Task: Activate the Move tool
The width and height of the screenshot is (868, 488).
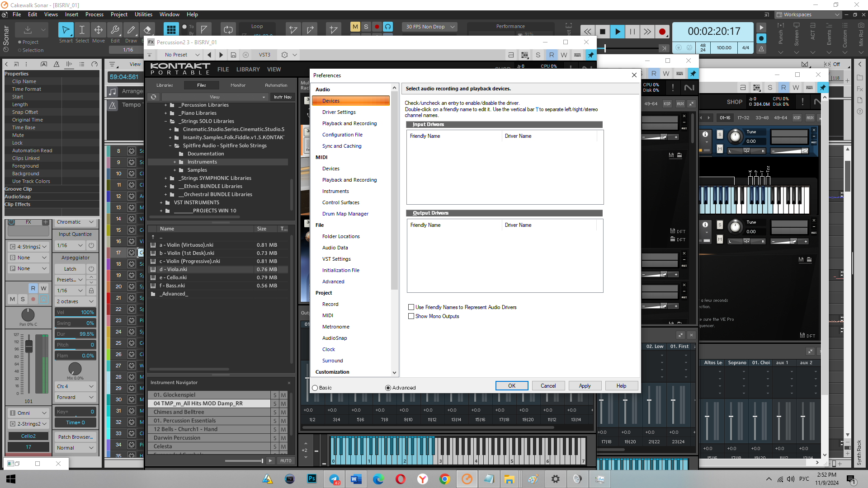Action: point(98,30)
